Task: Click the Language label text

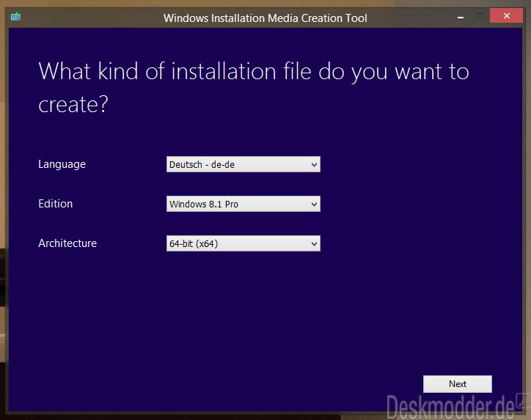Action: point(62,164)
